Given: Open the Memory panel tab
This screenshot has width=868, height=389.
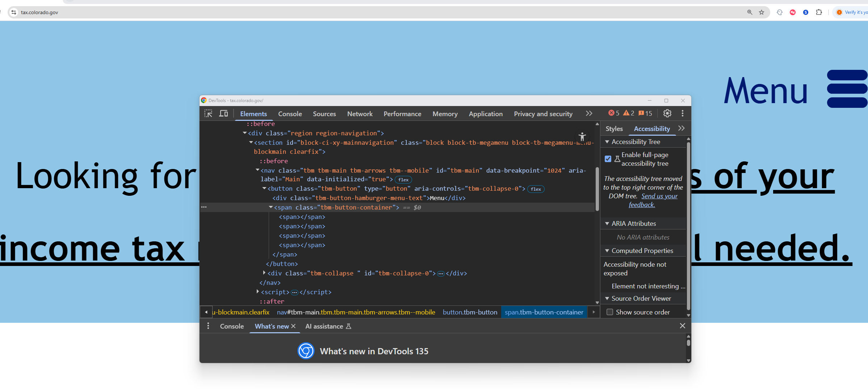Looking at the screenshot, I should click(x=445, y=114).
